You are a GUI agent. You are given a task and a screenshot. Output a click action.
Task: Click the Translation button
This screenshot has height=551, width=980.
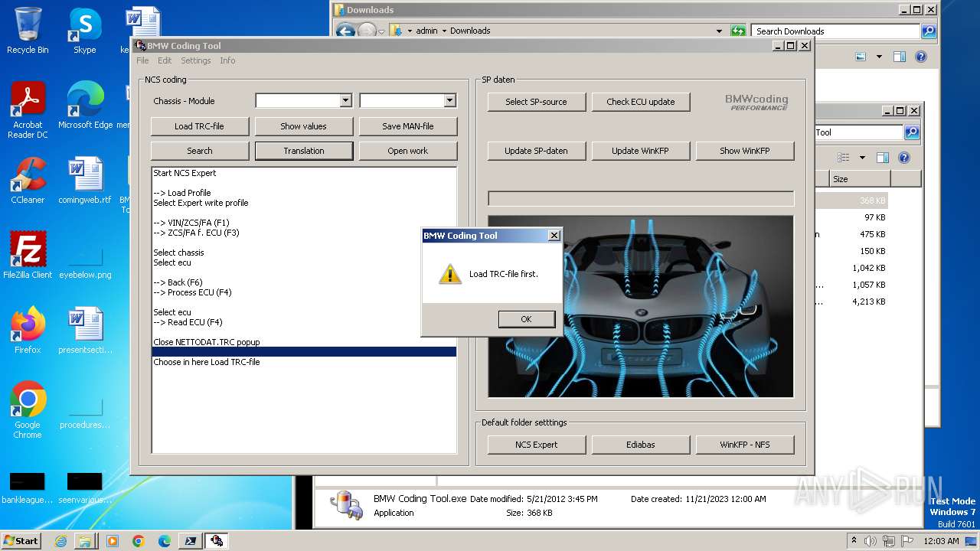304,151
